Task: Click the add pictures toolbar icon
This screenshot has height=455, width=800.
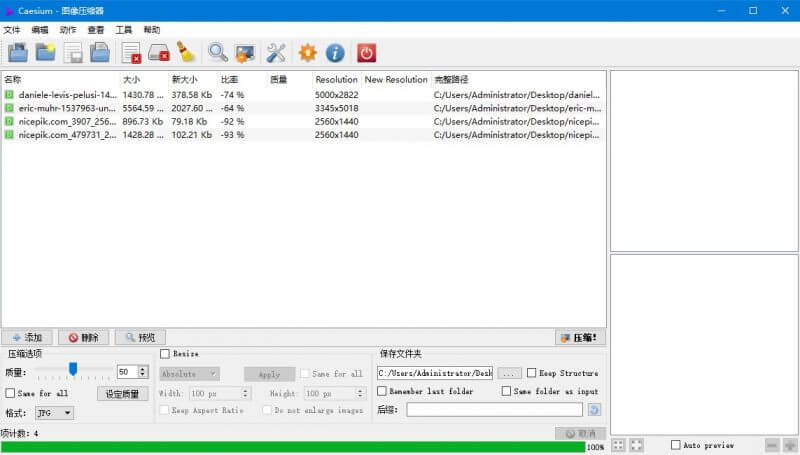Action: (x=18, y=53)
